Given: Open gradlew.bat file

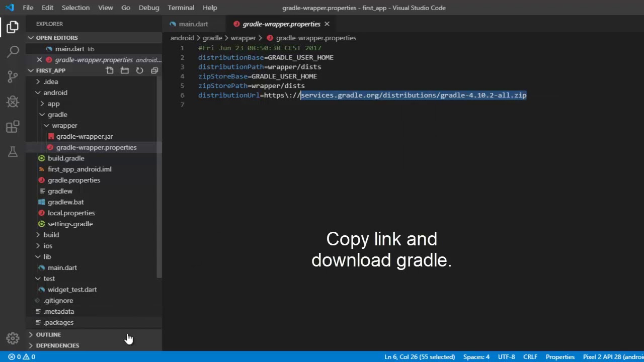Looking at the screenshot, I should 65,202.
